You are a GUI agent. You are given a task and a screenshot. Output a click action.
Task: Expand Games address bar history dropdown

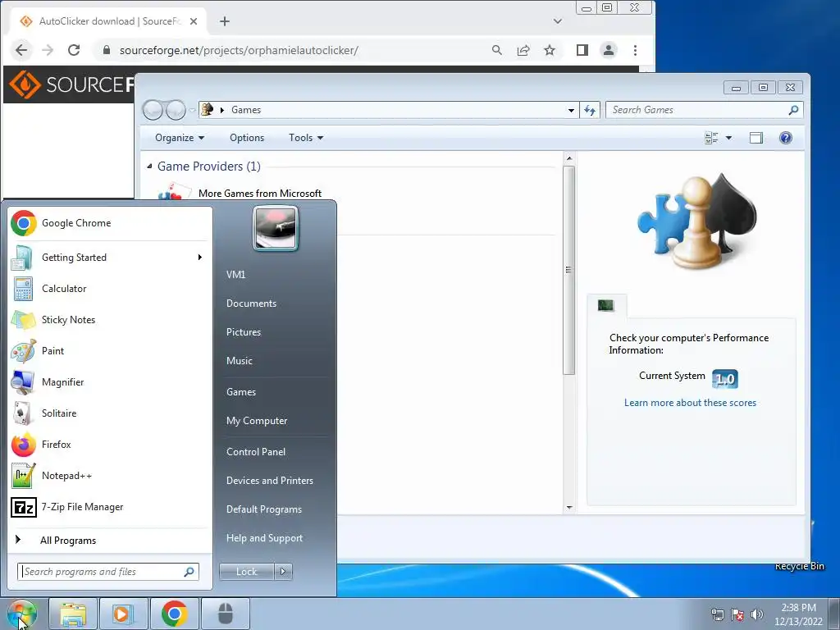click(571, 110)
